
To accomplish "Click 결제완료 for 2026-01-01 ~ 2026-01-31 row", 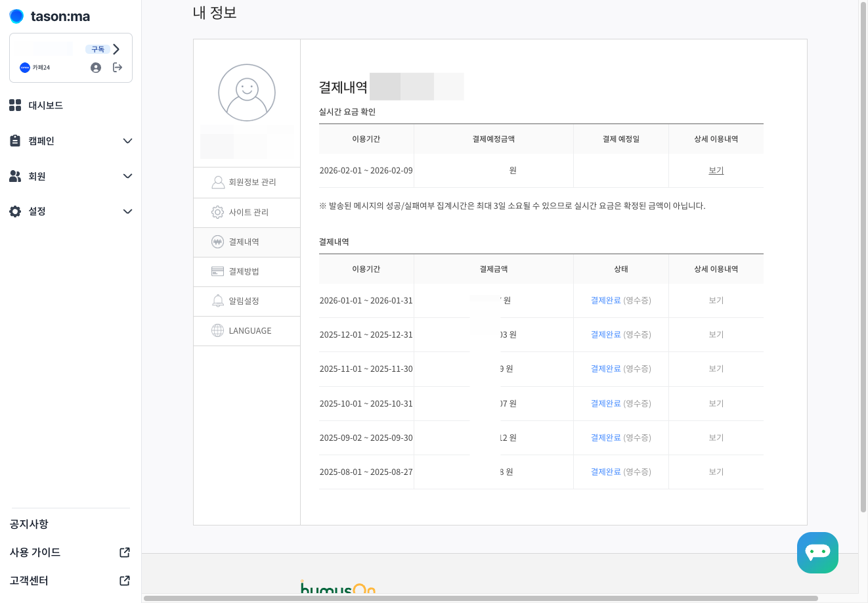I will (606, 300).
